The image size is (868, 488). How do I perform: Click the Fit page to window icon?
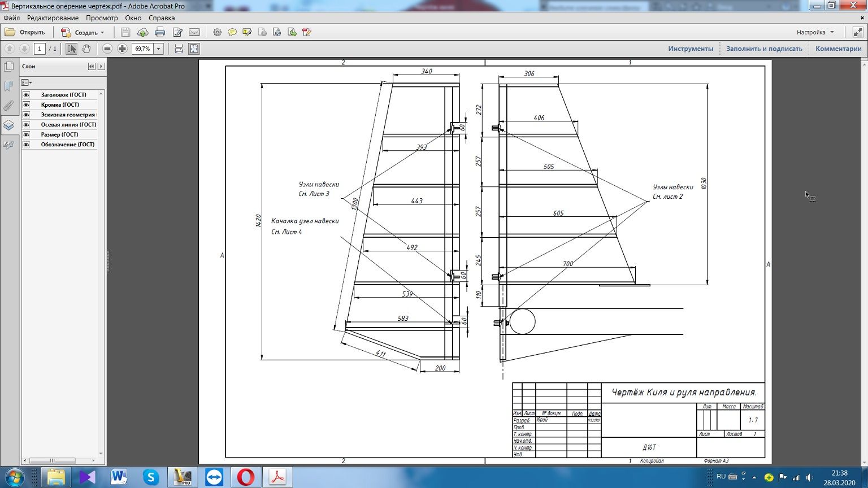194,49
